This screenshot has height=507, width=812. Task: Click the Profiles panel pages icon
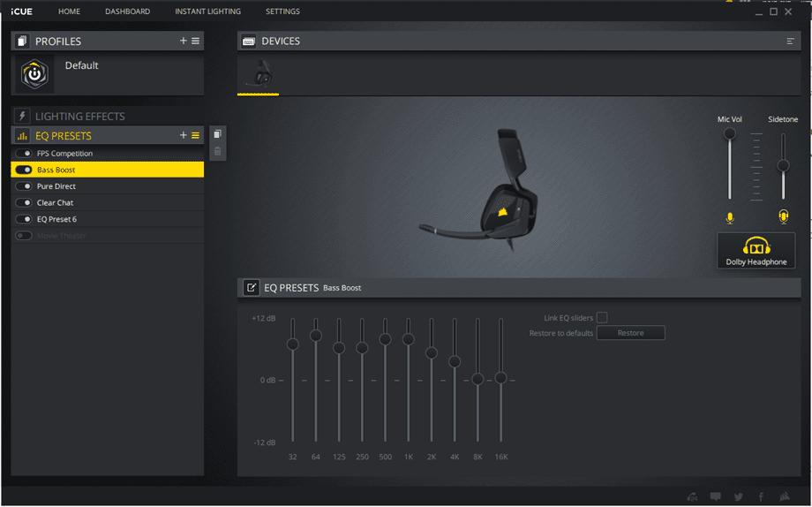point(22,41)
